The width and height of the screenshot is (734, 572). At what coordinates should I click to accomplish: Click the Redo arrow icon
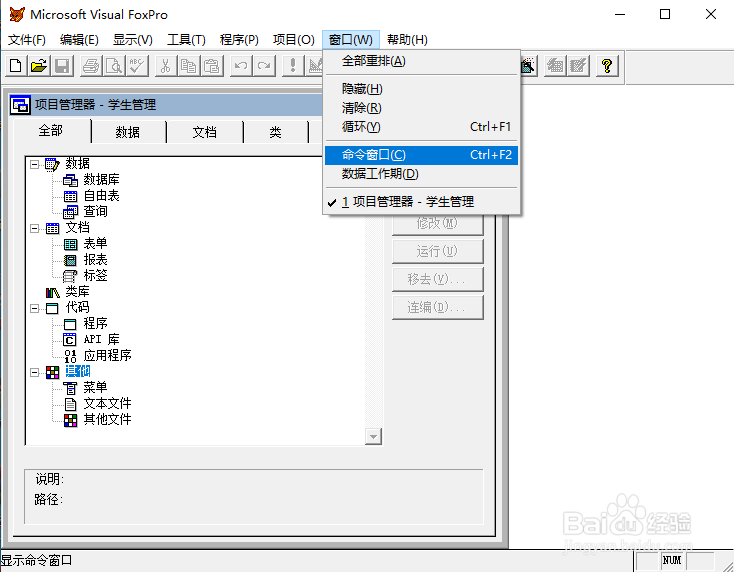tap(264, 66)
